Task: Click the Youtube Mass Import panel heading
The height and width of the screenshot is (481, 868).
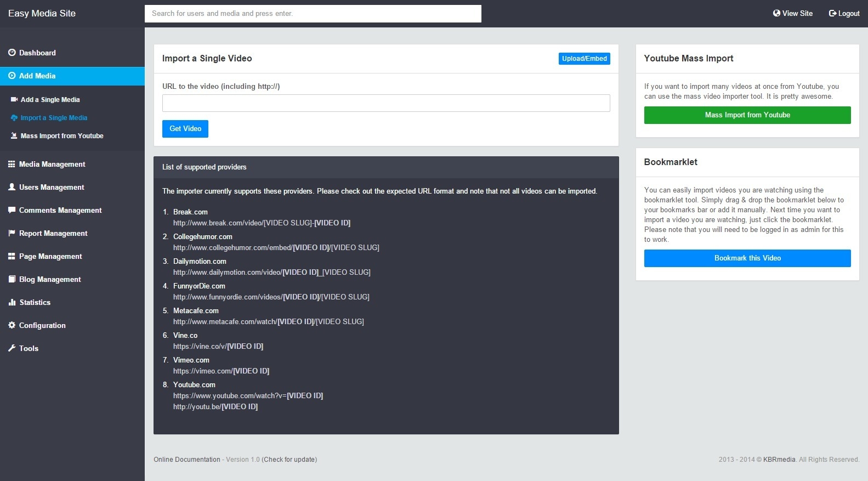Action: click(x=689, y=59)
